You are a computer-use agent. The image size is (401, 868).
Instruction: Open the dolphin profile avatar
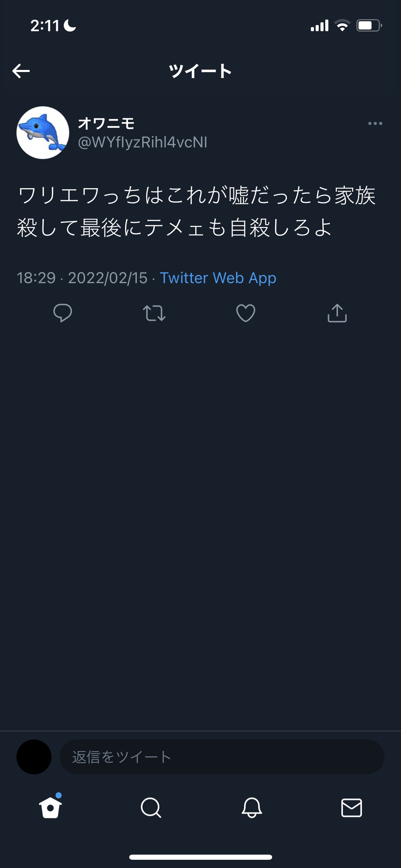point(43,133)
